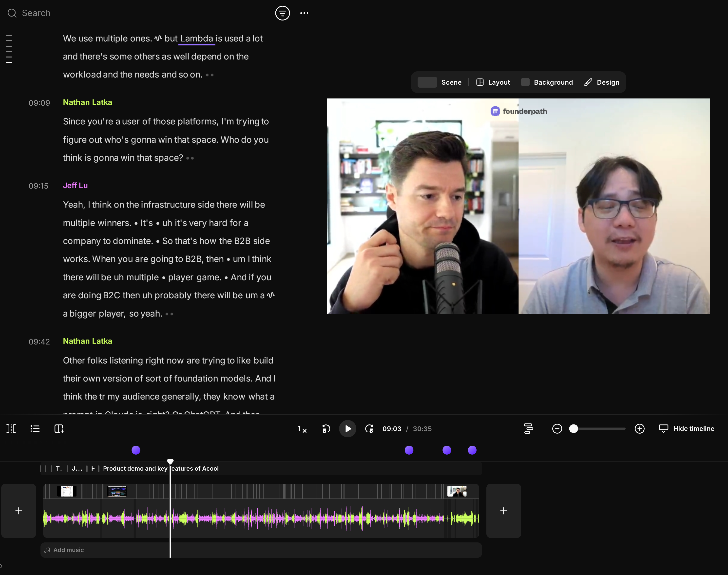This screenshot has width=728, height=575.
Task: Open the transcript filter circle icon
Action: (282, 13)
